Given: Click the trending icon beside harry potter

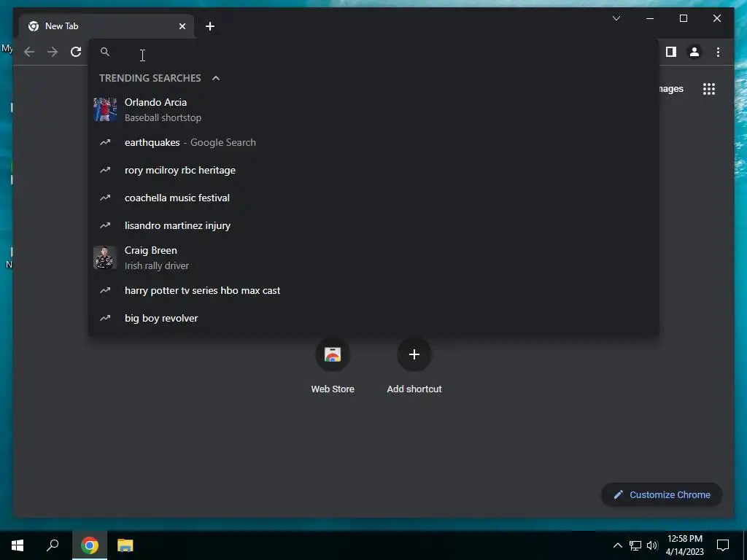Looking at the screenshot, I should [105, 290].
